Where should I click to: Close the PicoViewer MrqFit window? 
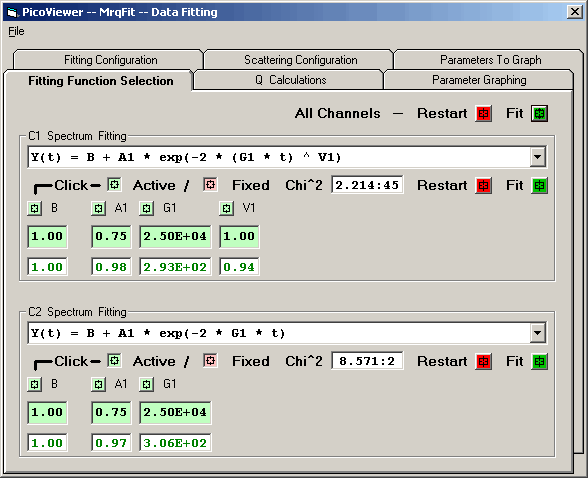tap(574, 12)
